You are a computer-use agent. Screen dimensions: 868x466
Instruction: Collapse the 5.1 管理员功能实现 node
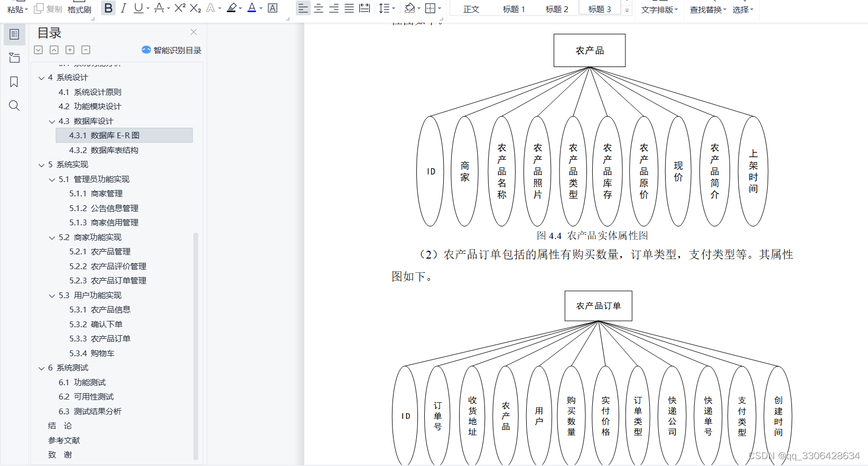pyautogui.click(x=52, y=180)
